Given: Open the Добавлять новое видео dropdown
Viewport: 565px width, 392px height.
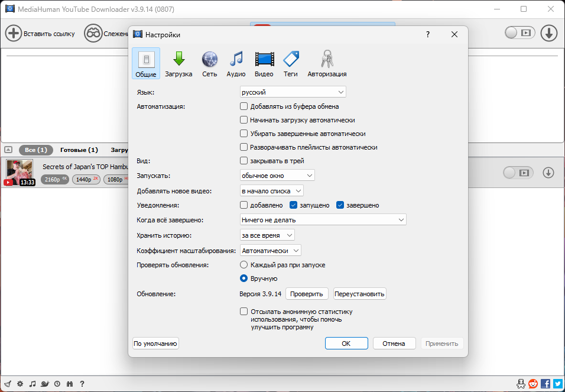Looking at the screenshot, I should (x=272, y=191).
